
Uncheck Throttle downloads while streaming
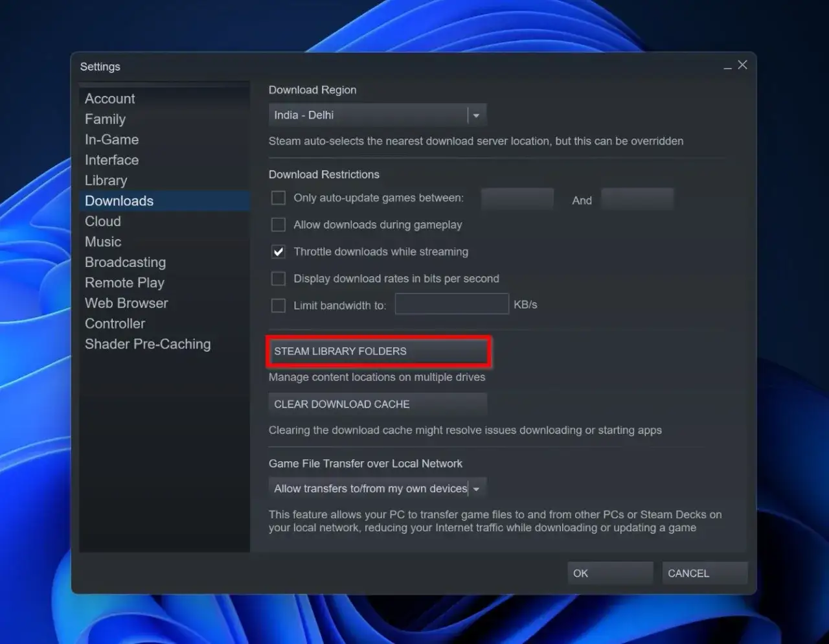click(x=278, y=252)
